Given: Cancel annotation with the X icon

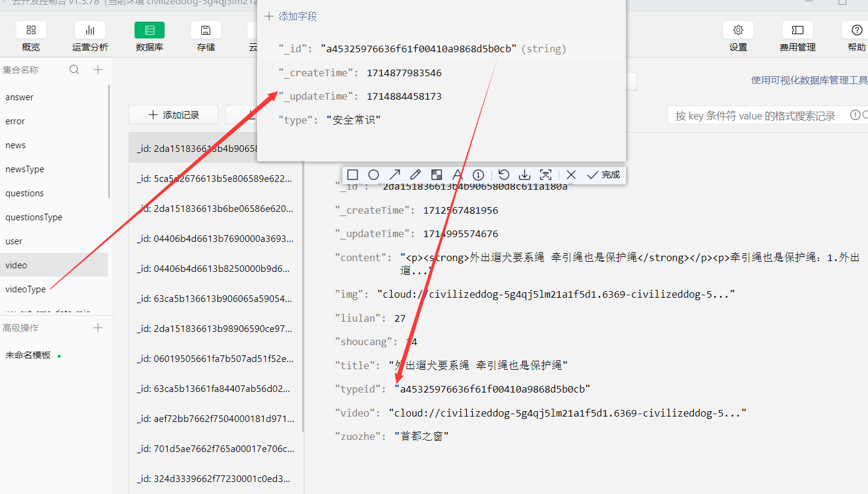Looking at the screenshot, I should pos(571,174).
